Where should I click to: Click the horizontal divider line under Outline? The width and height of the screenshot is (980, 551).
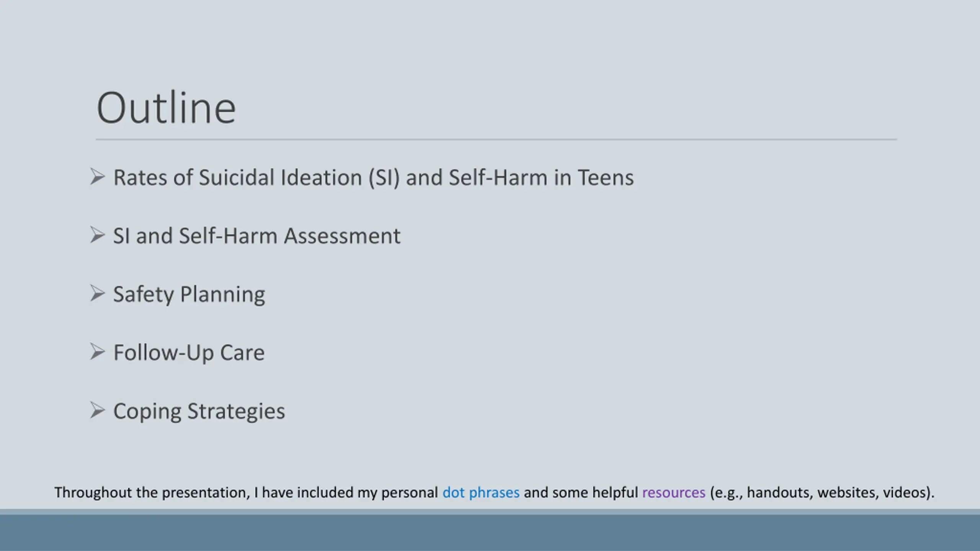tap(497, 140)
